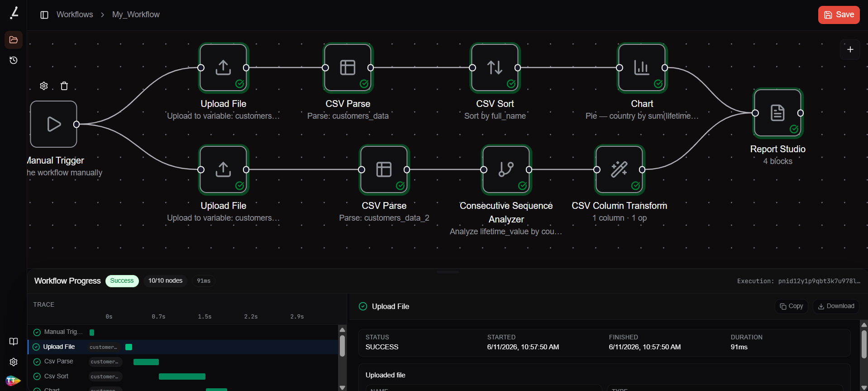The image size is (868, 391).
Task: Open the documentation book icon
Action: pyautogui.click(x=14, y=342)
